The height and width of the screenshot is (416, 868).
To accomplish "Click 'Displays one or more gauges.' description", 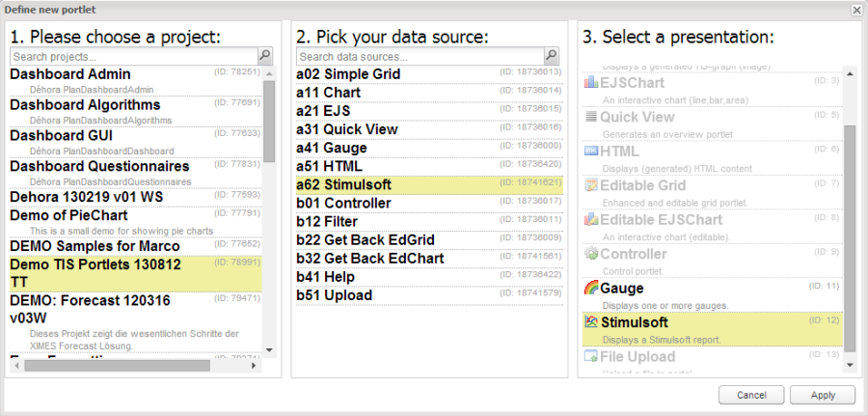I will [665, 305].
